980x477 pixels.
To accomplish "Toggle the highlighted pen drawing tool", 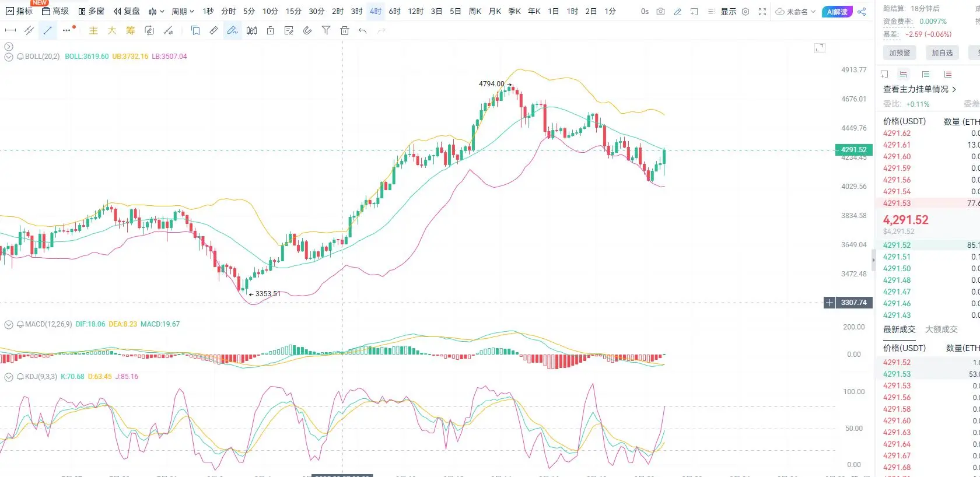I will point(233,30).
